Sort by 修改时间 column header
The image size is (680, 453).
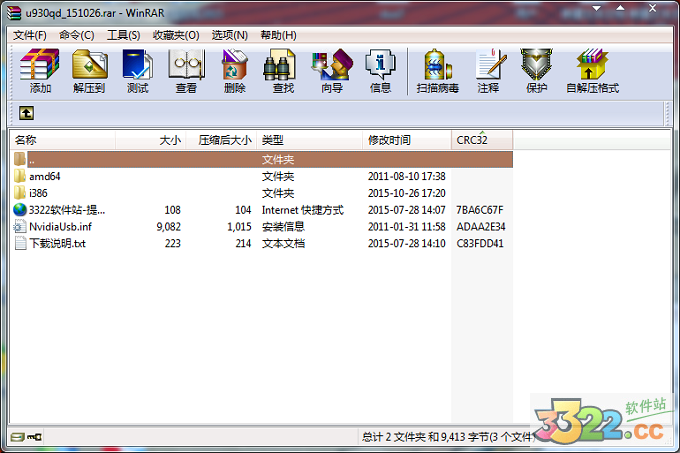407,140
